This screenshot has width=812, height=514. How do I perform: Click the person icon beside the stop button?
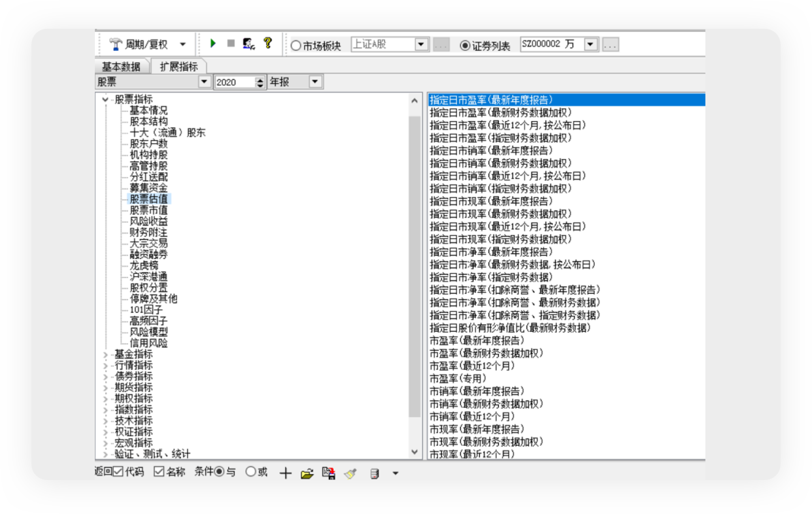(248, 44)
